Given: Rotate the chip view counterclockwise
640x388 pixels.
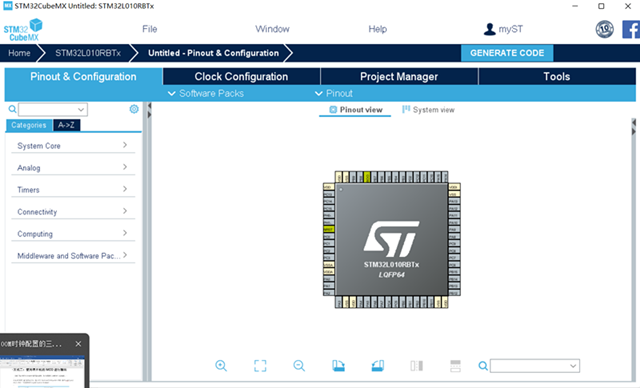Looking at the screenshot, I should pos(378,366).
